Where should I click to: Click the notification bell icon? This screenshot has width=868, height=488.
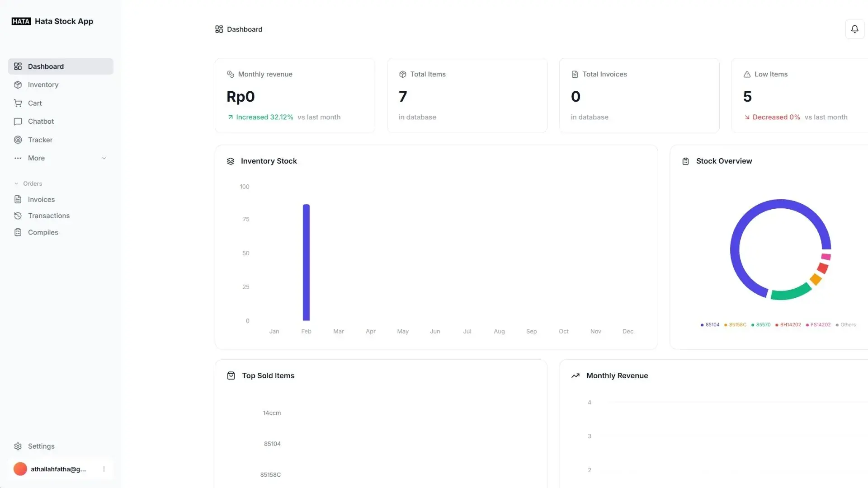click(854, 29)
